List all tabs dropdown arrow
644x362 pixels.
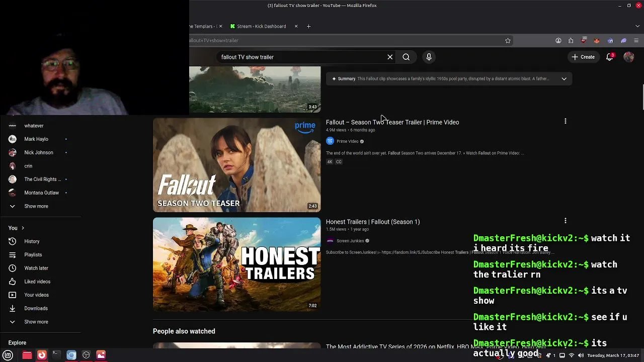(637, 26)
